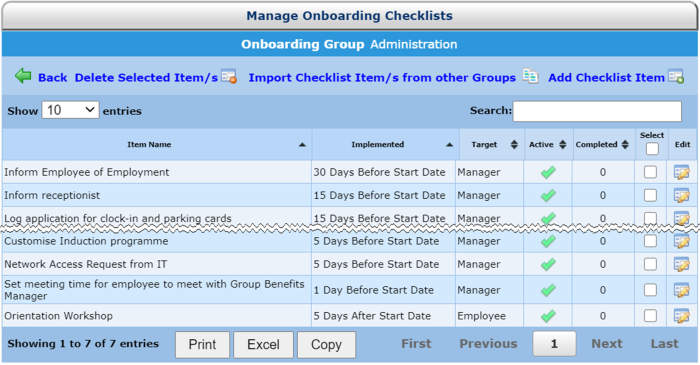
Task: Check the Customise Induction programme checkbox
Action: click(650, 241)
